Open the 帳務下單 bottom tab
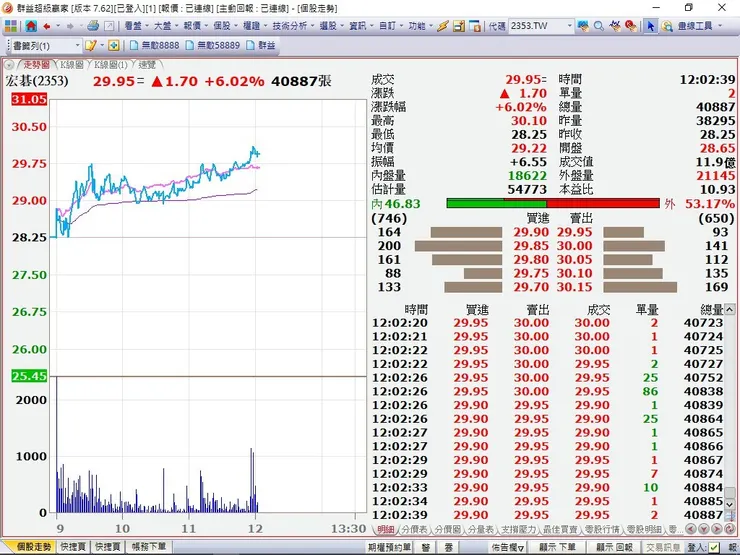The width and height of the screenshot is (740, 555). click(149, 547)
